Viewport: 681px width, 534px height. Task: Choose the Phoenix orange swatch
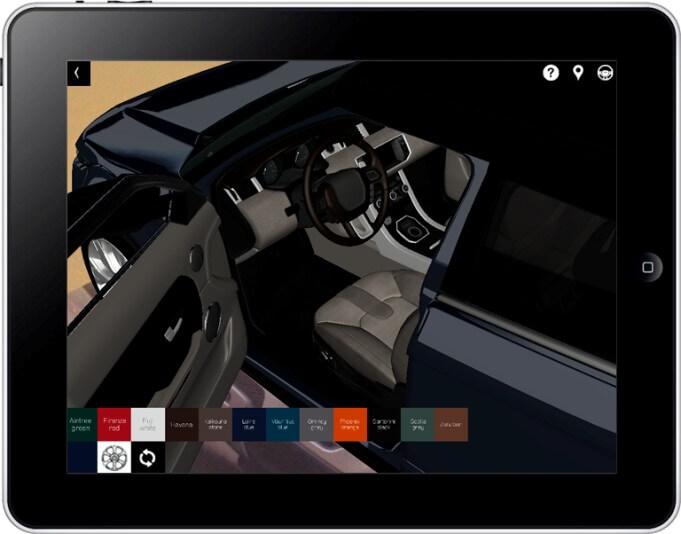pyautogui.click(x=350, y=424)
